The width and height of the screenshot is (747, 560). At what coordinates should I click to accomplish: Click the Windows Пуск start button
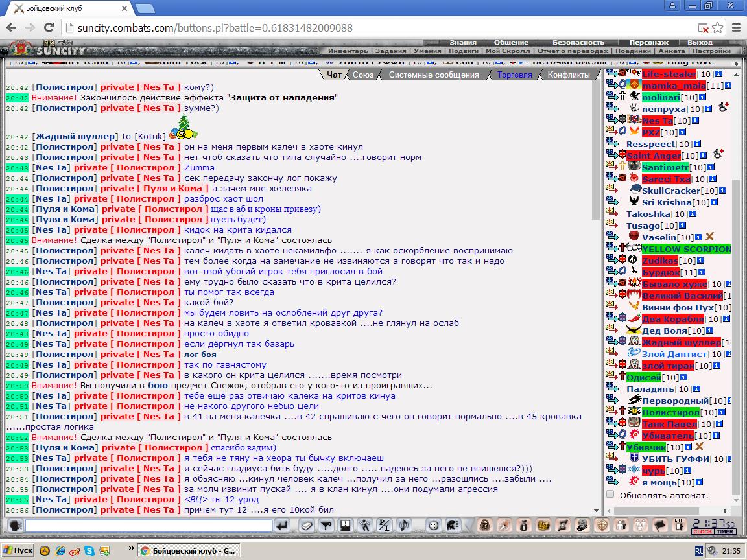[18, 550]
